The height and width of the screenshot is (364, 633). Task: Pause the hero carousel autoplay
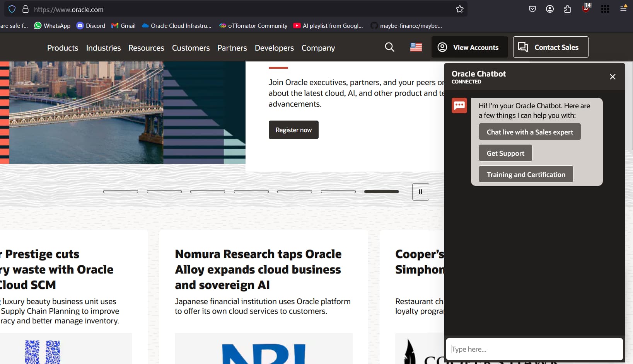(x=420, y=192)
